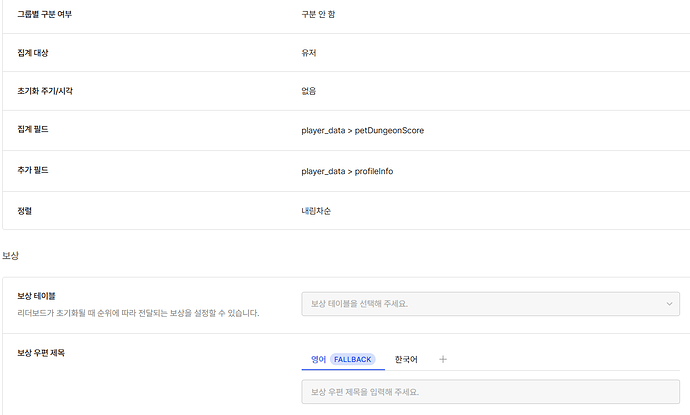The width and height of the screenshot is (690, 415).
Task: Click the 보상 우편 제목 label
Action: pyautogui.click(x=41, y=353)
